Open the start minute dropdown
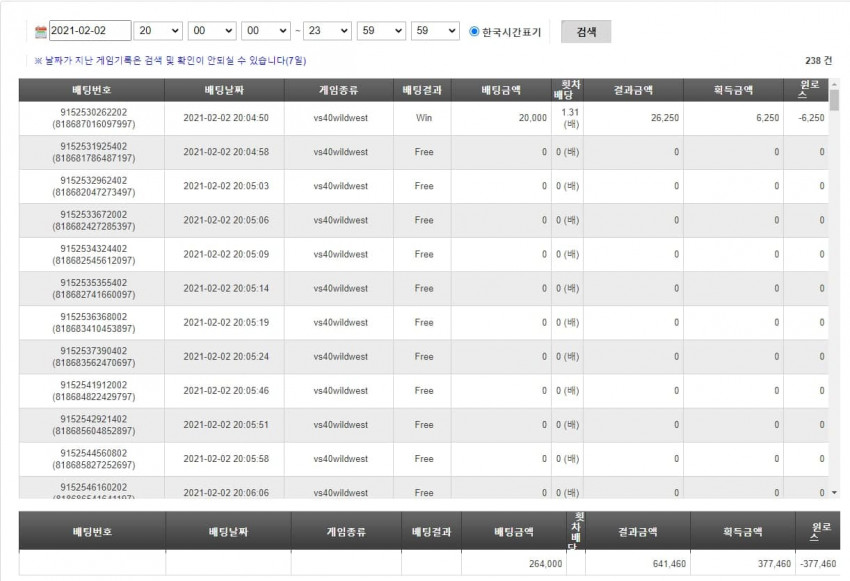The height and width of the screenshot is (581, 850). pyautogui.click(x=212, y=31)
